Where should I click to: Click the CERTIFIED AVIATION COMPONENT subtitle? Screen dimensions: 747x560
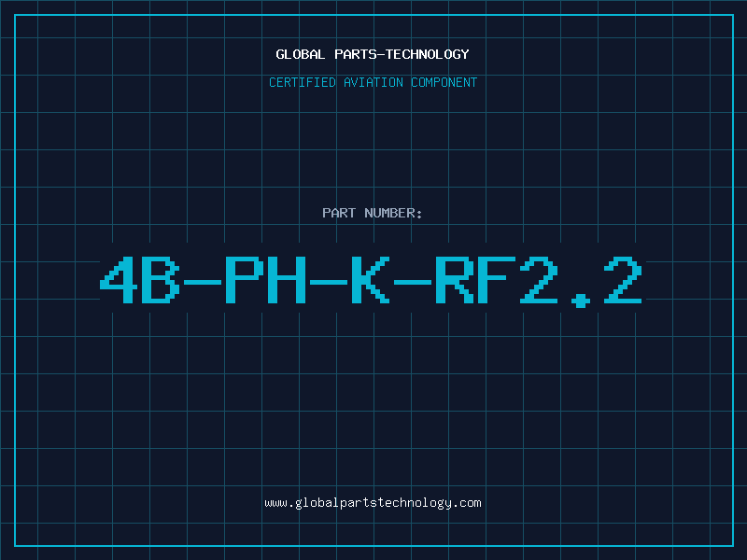[373, 82]
